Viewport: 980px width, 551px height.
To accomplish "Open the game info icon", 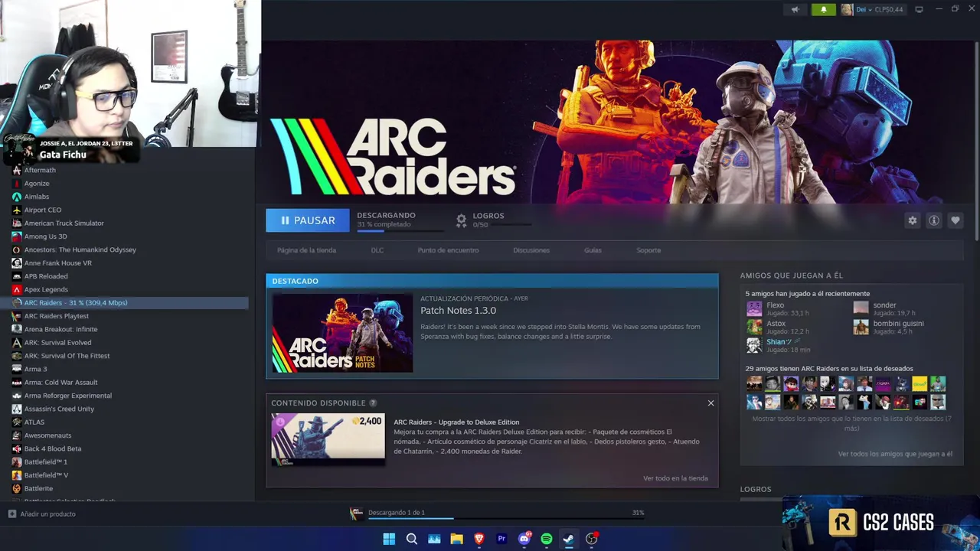I will point(933,220).
